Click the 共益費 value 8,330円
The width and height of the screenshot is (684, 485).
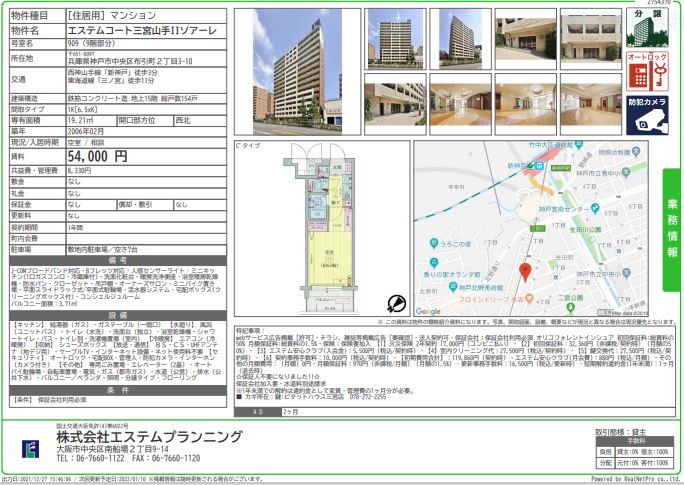point(79,171)
